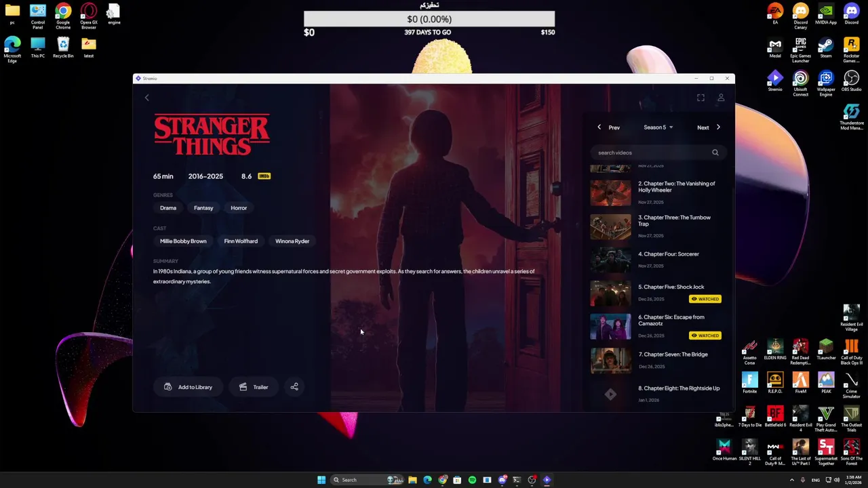Open the Stremio desktop shortcut
This screenshot has width=868, height=488.
coord(775,81)
